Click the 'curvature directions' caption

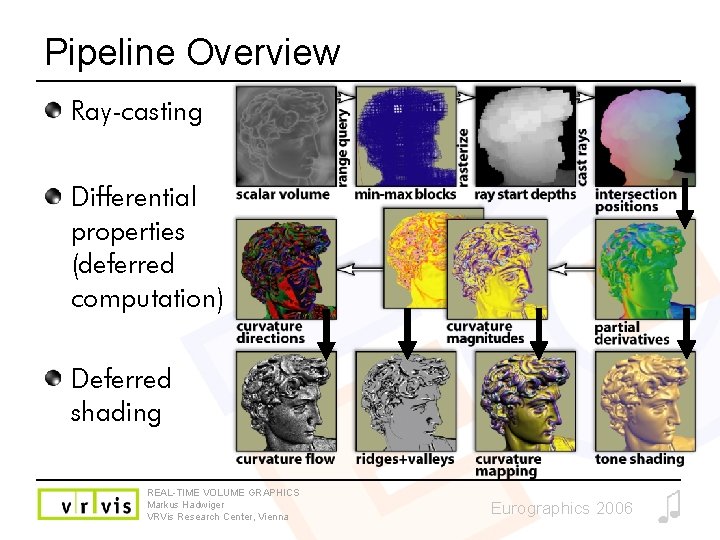click(x=270, y=332)
